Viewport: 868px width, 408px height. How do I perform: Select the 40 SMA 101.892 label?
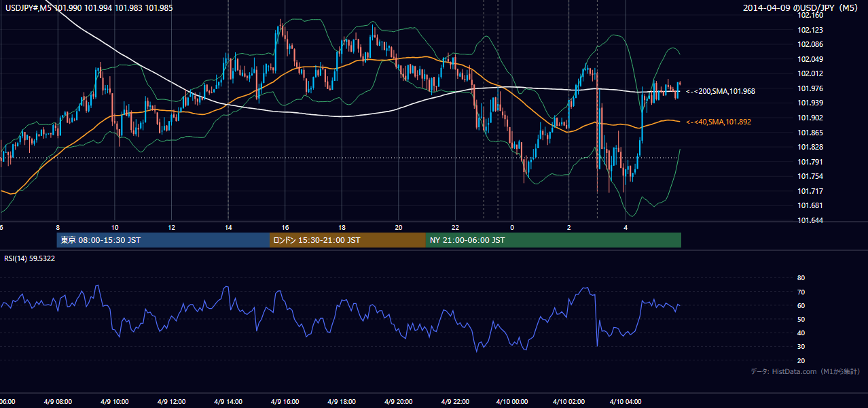click(x=719, y=122)
